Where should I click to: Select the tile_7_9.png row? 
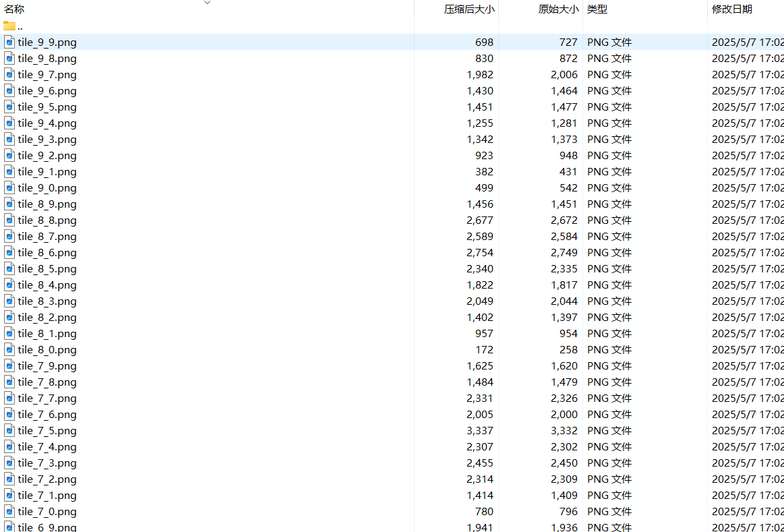(47, 366)
